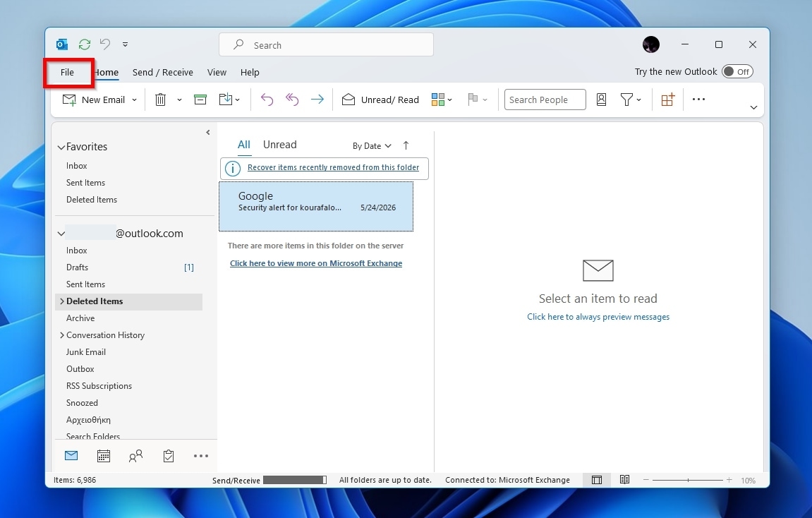Open the Customize Quick Access Toolbar dropdown

click(x=125, y=44)
